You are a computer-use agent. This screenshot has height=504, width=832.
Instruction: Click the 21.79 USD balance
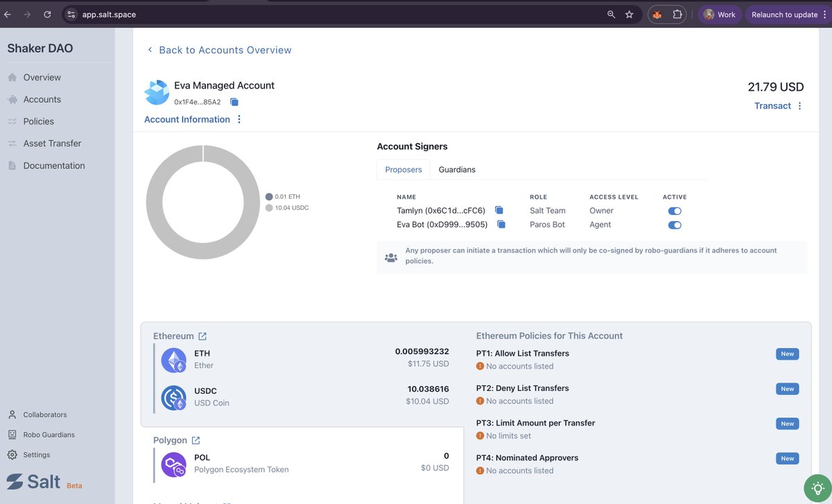coord(776,87)
